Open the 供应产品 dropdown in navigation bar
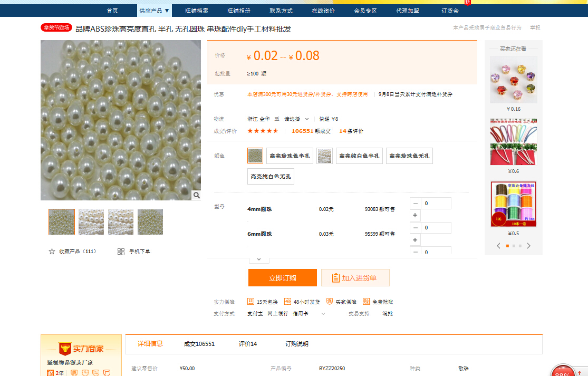 point(155,11)
